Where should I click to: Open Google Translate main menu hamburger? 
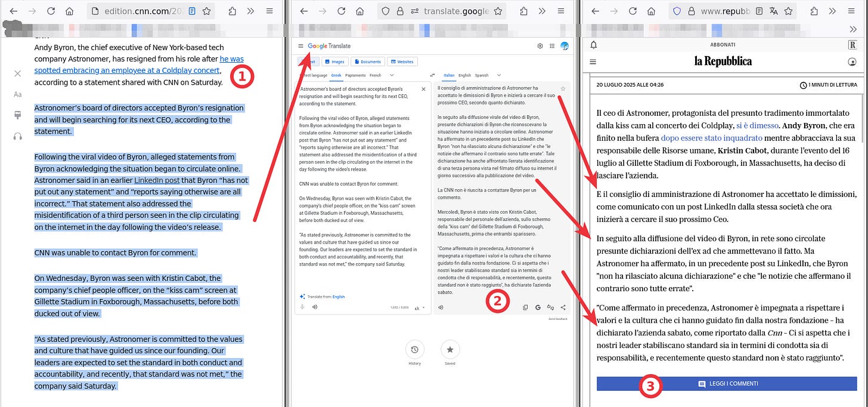300,46
